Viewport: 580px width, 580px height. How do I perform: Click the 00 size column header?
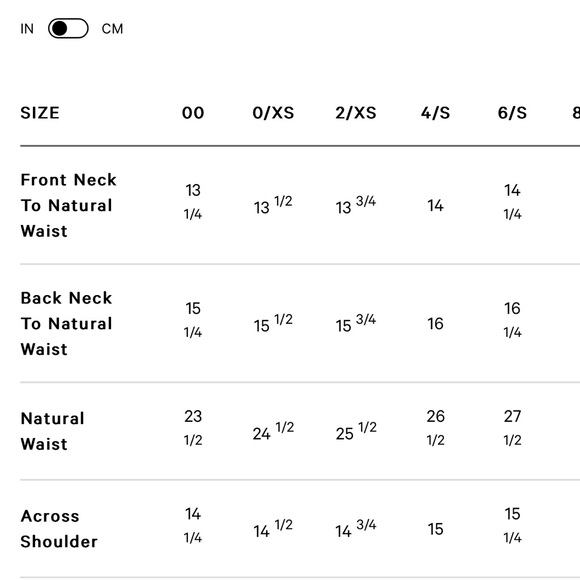click(x=193, y=113)
